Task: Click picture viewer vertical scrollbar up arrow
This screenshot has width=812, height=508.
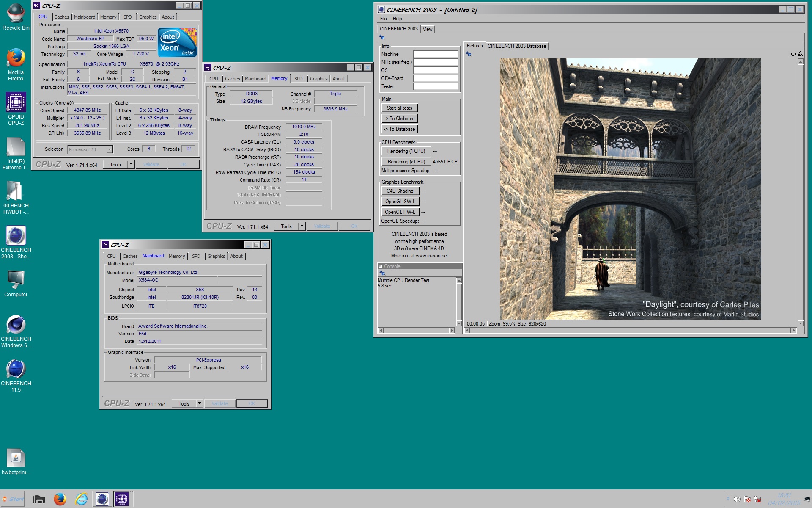Action: [800, 62]
